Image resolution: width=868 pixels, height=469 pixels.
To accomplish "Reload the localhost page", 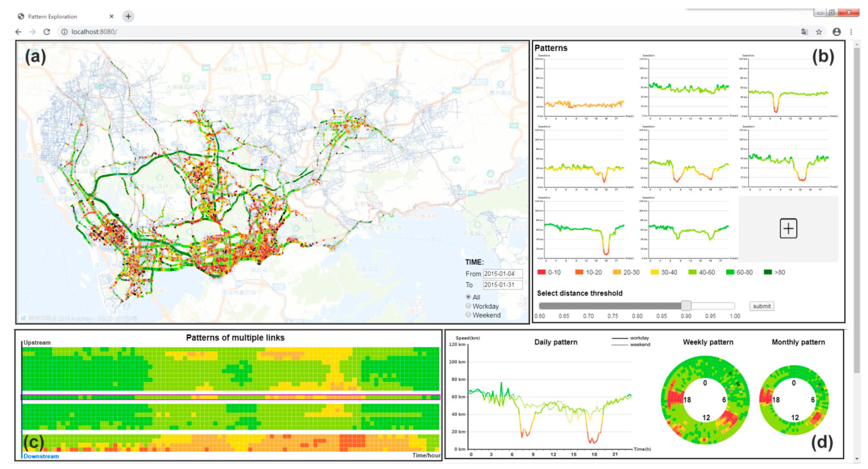I will (x=47, y=32).
